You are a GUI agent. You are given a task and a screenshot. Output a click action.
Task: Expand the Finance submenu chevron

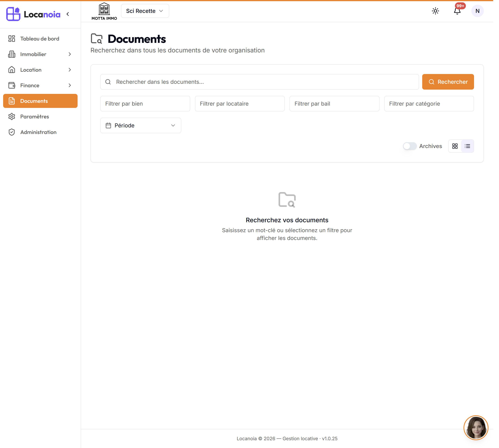tap(70, 86)
